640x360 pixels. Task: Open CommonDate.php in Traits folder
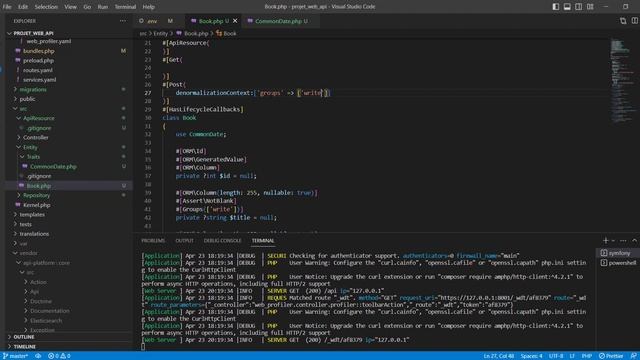53,167
